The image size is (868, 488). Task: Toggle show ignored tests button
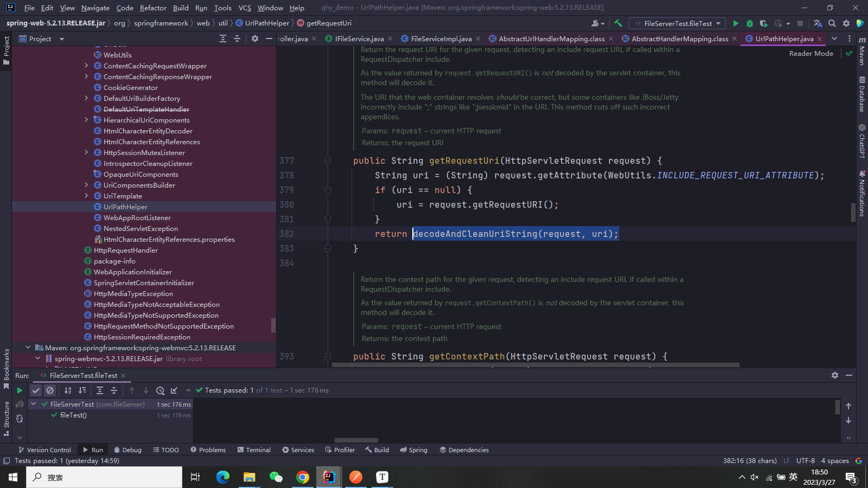(50, 390)
